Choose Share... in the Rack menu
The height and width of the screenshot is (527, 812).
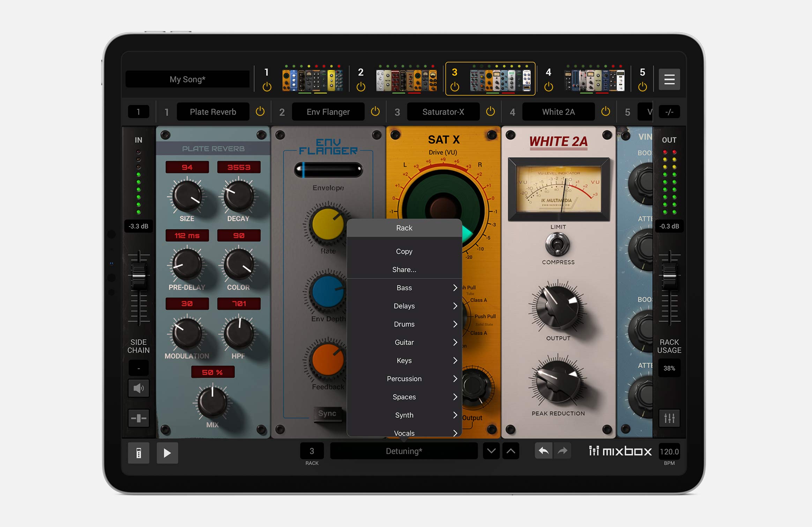coord(404,269)
